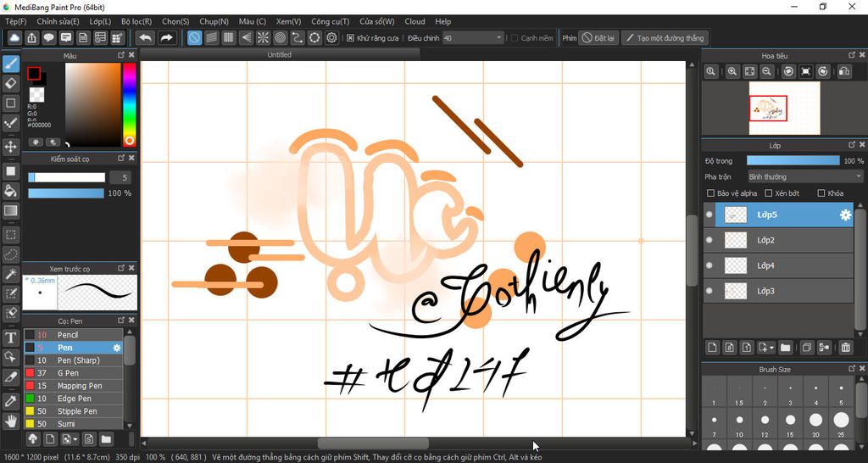
Task: Select the Gradient tool
Action: pyautogui.click(x=10, y=210)
